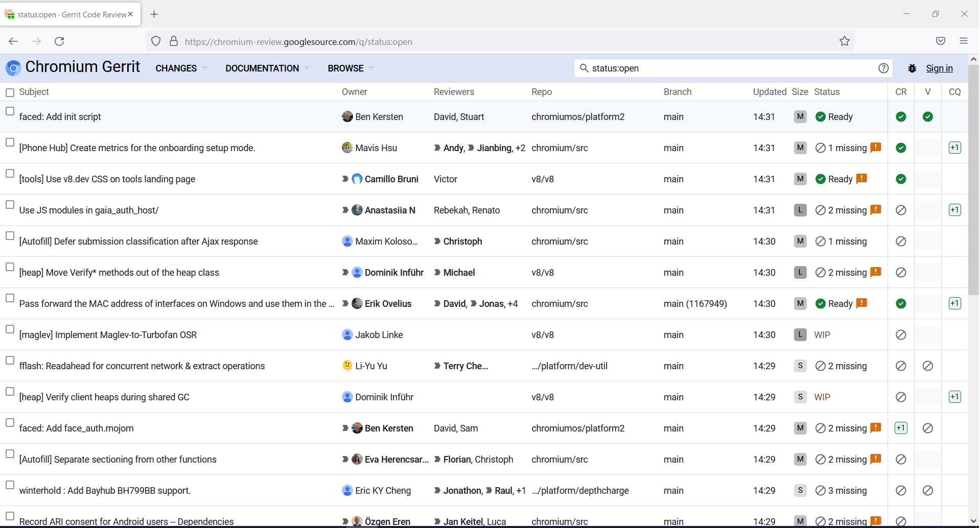The image size is (980, 528).
Task: Select checkbox for winterhold Bayhub BH799BB support
Action: click(x=10, y=485)
